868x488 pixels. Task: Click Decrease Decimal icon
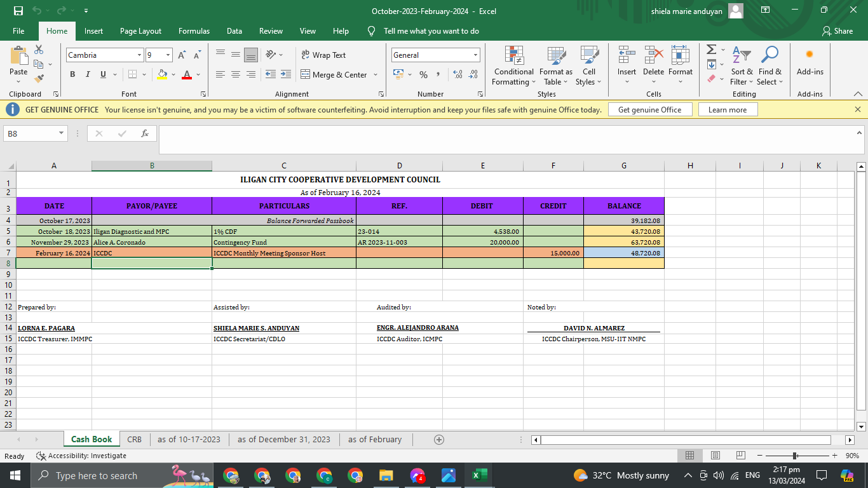point(473,75)
